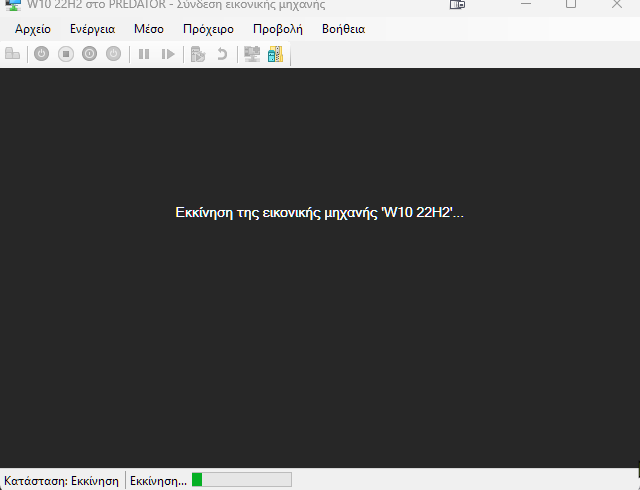This screenshot has width=640, height=490.
Task: Open the Μέσο menu
Action: [149, 29]
